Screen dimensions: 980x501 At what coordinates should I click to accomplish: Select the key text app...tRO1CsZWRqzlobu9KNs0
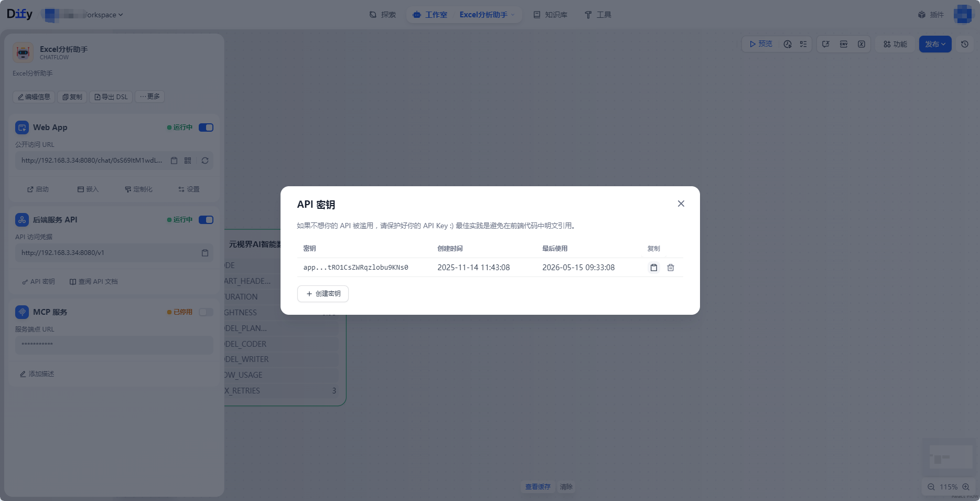pos(356,268)
